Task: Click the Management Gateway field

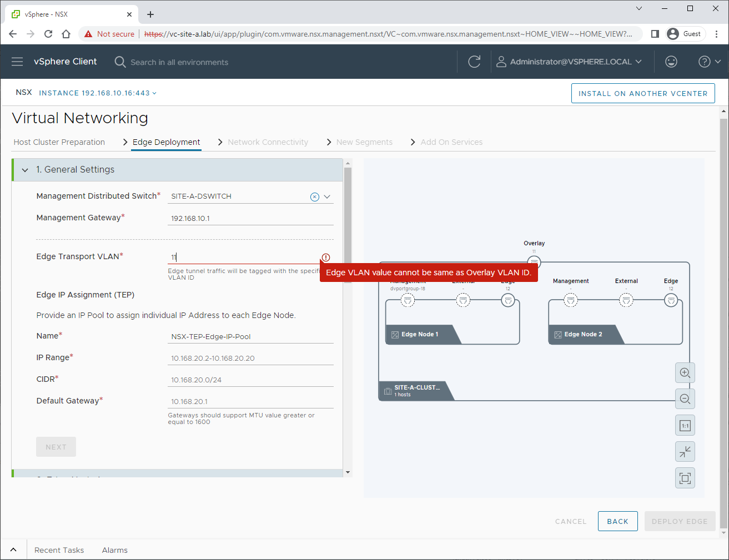Action: pos(250,218)
